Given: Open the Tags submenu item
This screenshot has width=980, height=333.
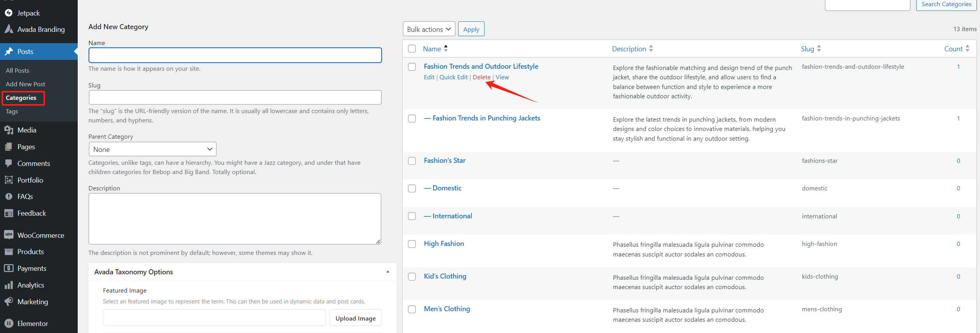Looking at the screenshot, I should 12,112.
